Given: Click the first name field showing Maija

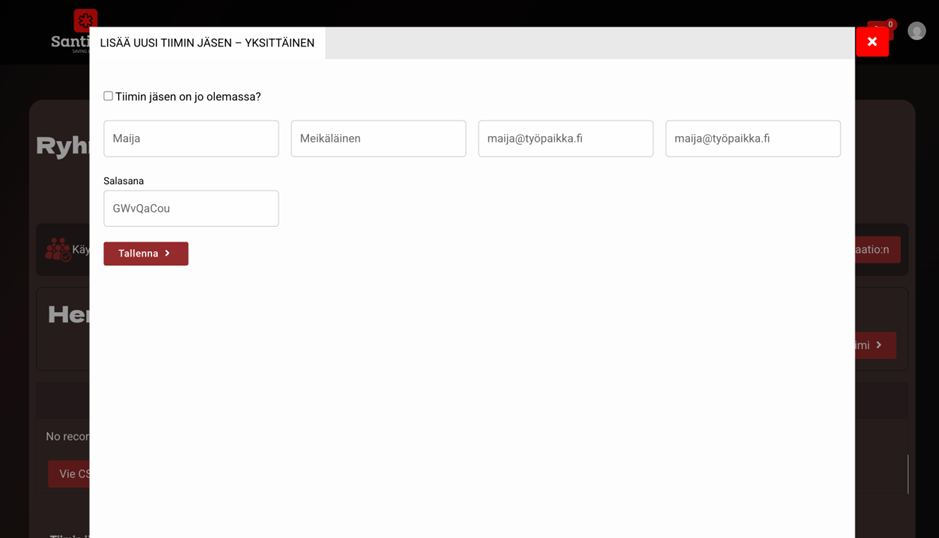Looking at the screenshot, I should [x=191, y=139].
